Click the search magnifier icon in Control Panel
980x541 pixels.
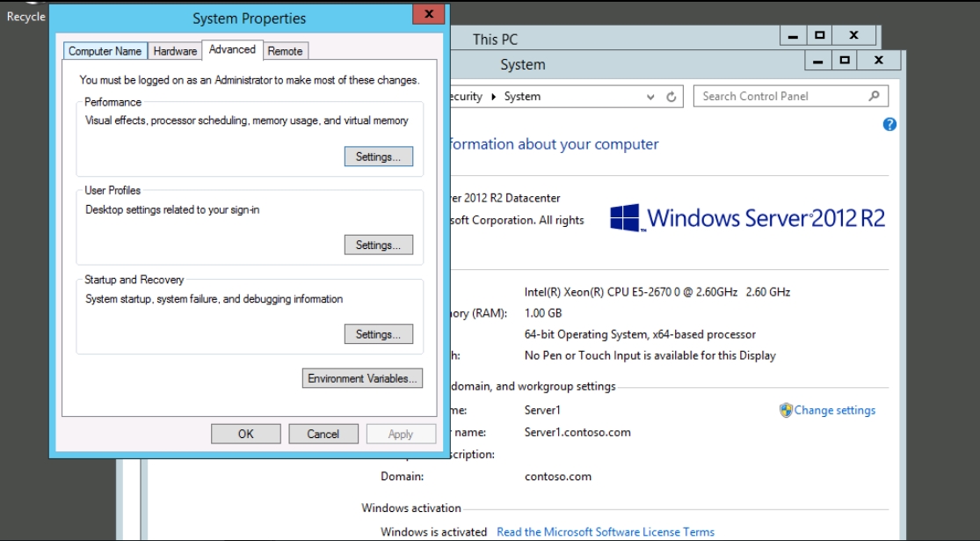point(874,96)
